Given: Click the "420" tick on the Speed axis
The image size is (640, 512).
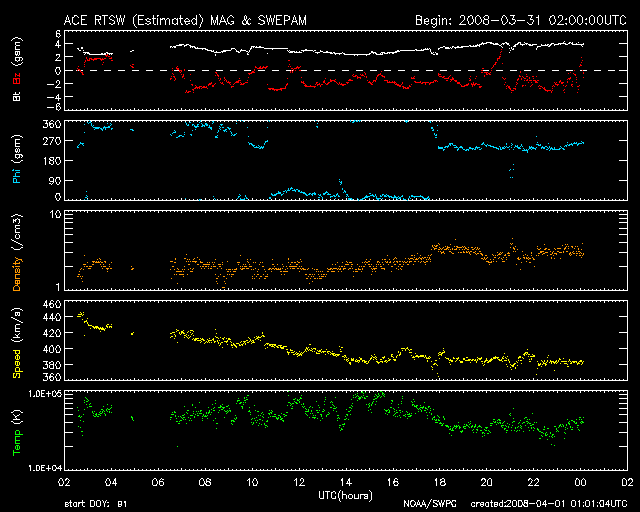Looking at the screenshot, I should pos(52,333).
